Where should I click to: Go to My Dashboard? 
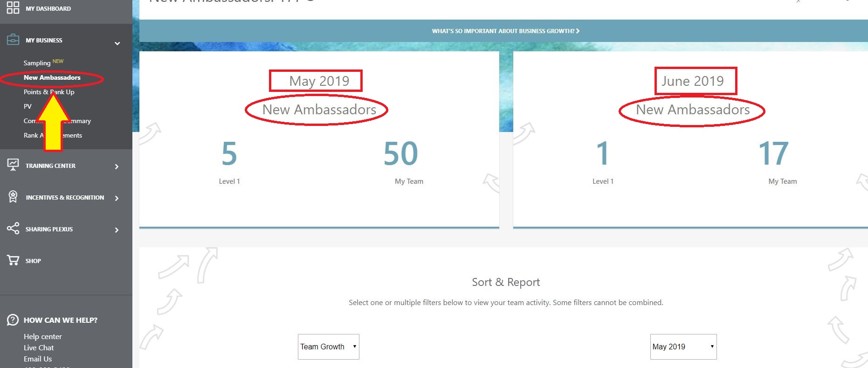48,8
